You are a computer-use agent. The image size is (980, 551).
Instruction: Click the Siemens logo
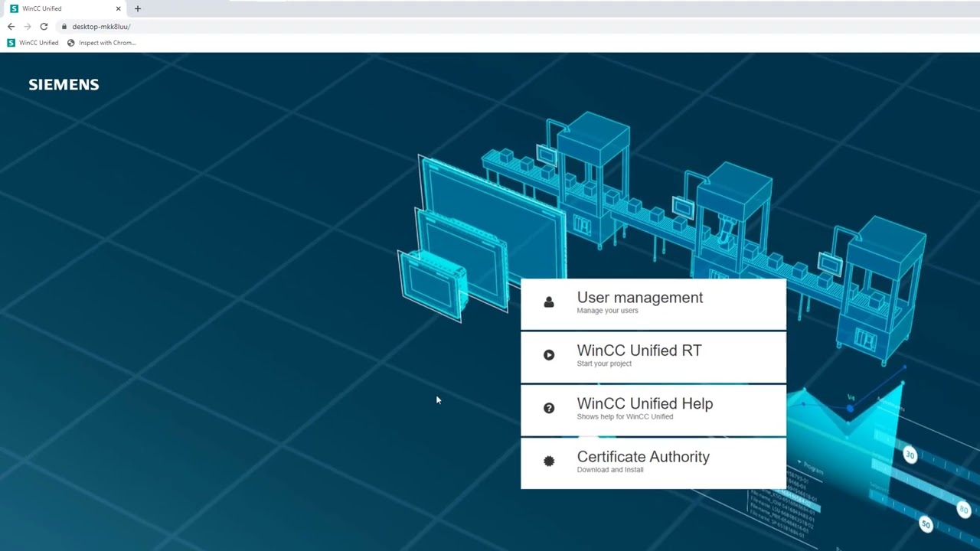tap(64, 85)
